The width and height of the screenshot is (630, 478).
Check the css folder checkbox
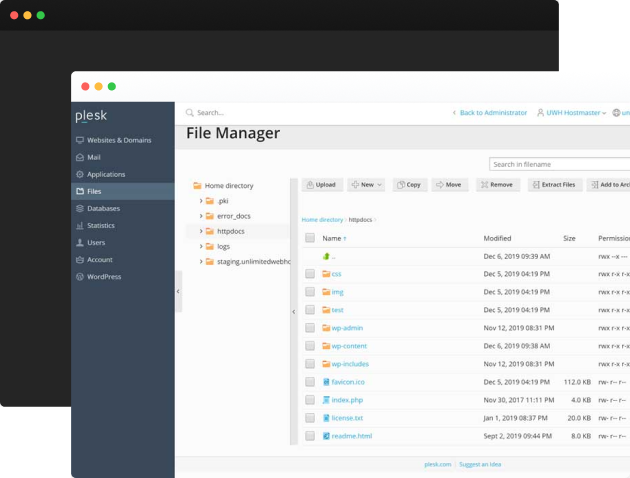[x=310, y=274]
